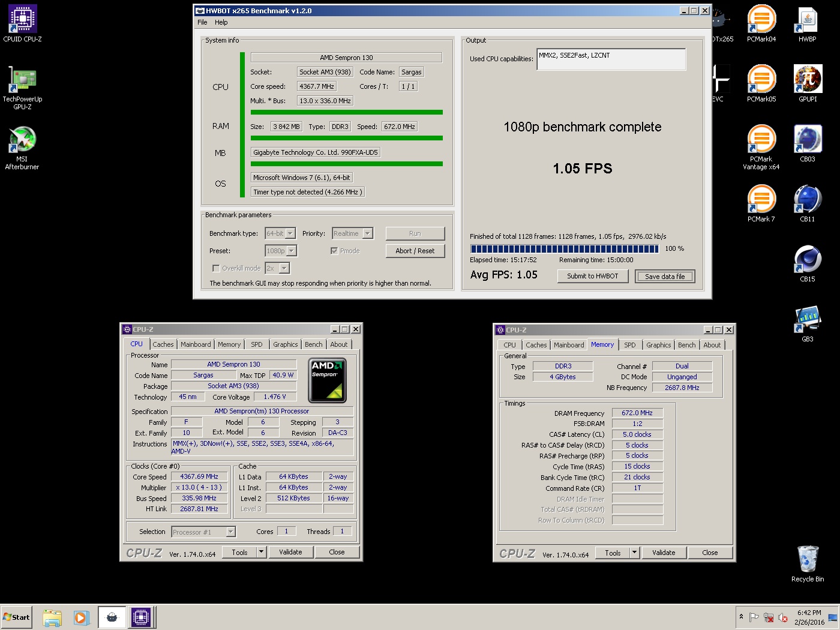Launch the CB15 desktop shortcut
Viewport: 840px width, 630px height.
coord(808,264)
